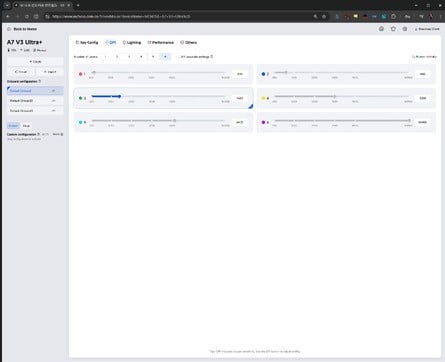The width and height of the screenshot is (445, 362).
Task: Click Restore defaults in the DPI panel
Action: 424,57
